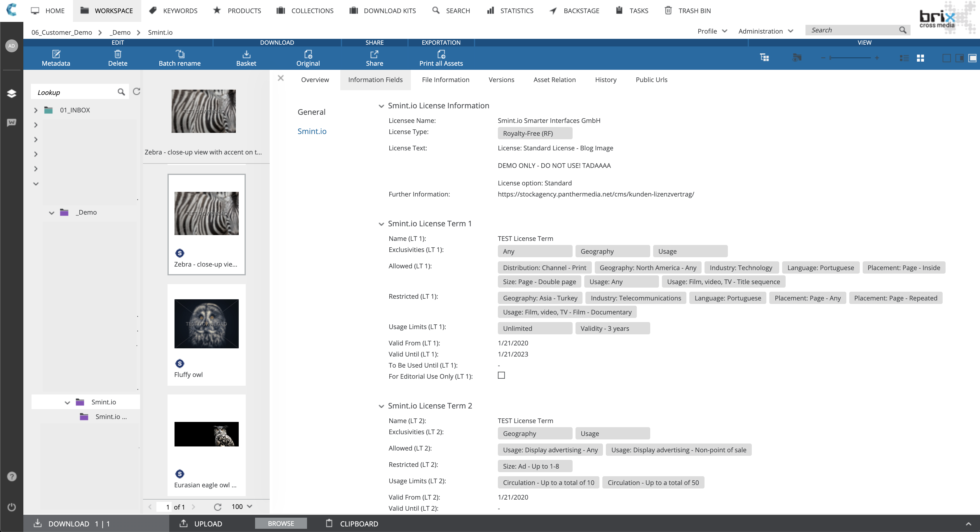
Task: Switch to the File Information tab
Action: point(445,79)
